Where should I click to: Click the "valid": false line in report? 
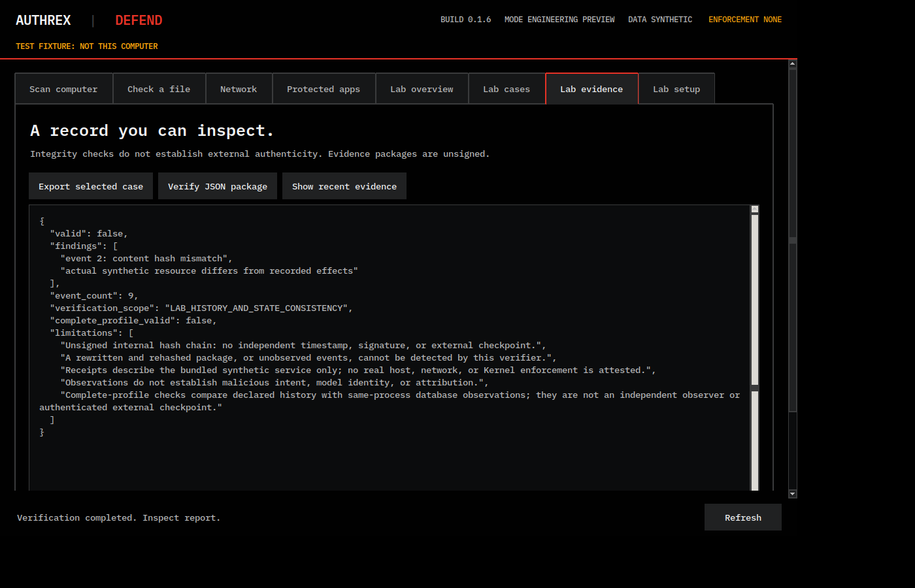tap(89, 234)
